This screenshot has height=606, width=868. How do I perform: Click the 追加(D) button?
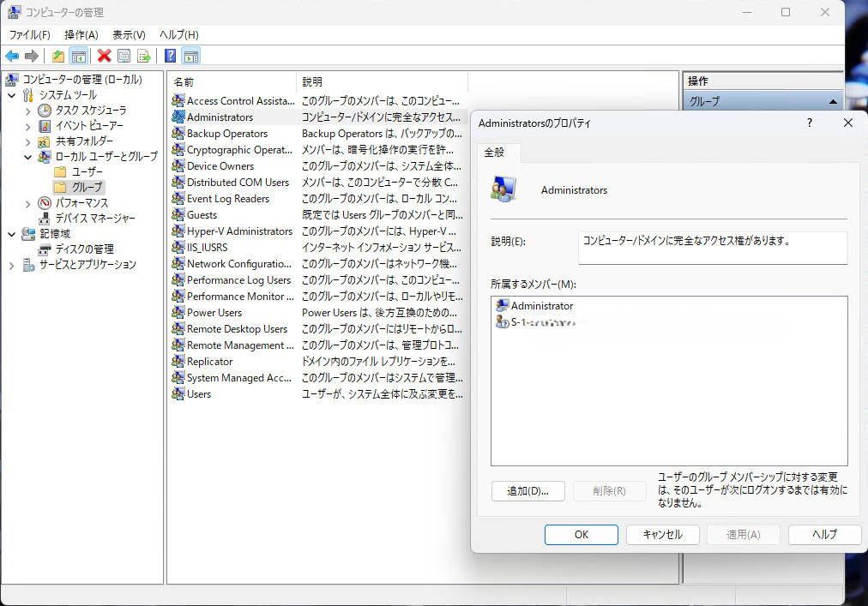pyautogui.click(x=527, y=490)
